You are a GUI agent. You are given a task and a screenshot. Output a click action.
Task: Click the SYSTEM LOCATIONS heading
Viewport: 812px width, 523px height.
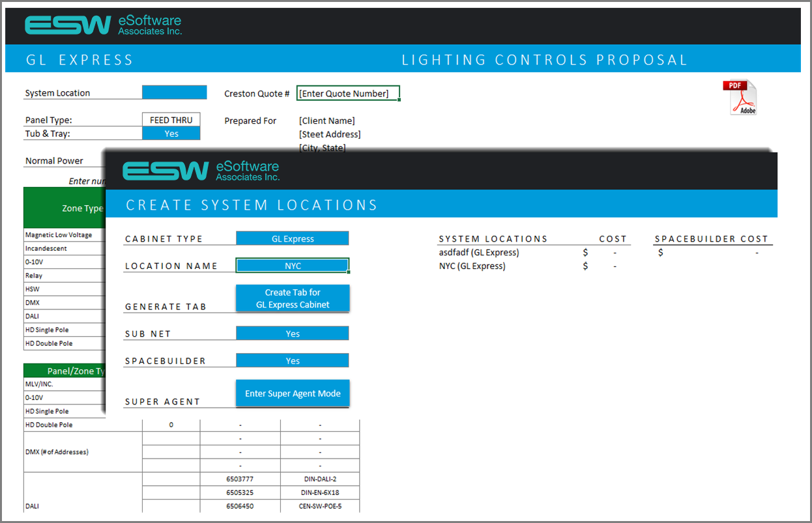493,239
